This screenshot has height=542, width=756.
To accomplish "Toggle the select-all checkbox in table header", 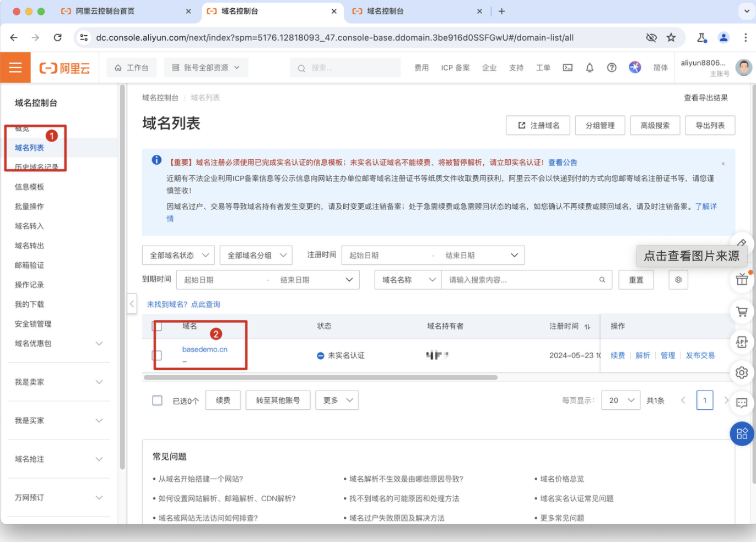I will (158, 326).
